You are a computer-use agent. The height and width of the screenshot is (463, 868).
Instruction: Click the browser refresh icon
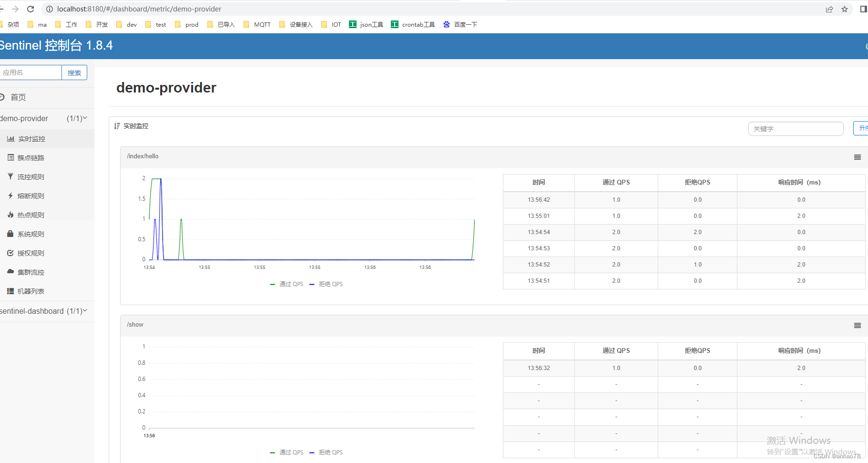pos(30,9)
